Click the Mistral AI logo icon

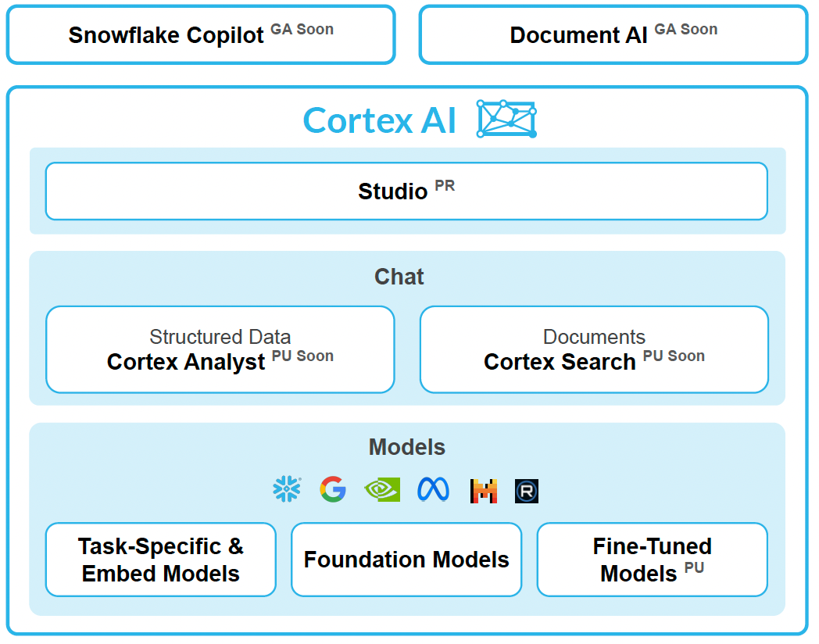point(483,491)
